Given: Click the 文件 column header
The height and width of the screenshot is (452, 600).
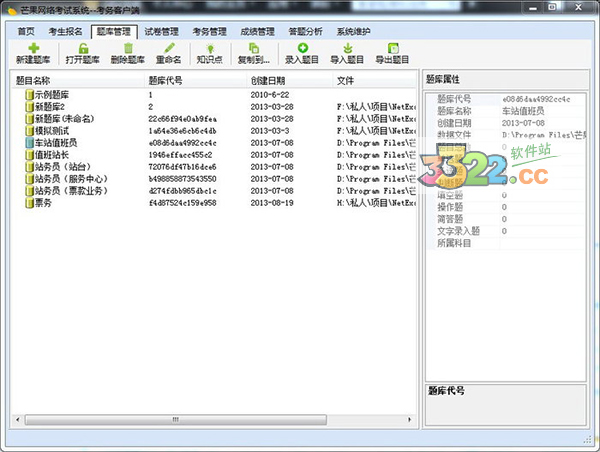Looking at the screenshot, I should click(374, 81).
